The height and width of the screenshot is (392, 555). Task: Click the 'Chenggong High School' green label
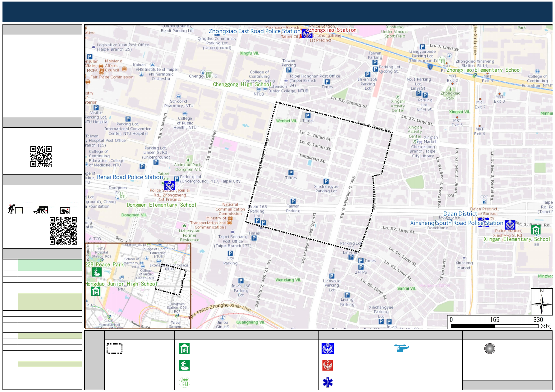pos(242,84)
